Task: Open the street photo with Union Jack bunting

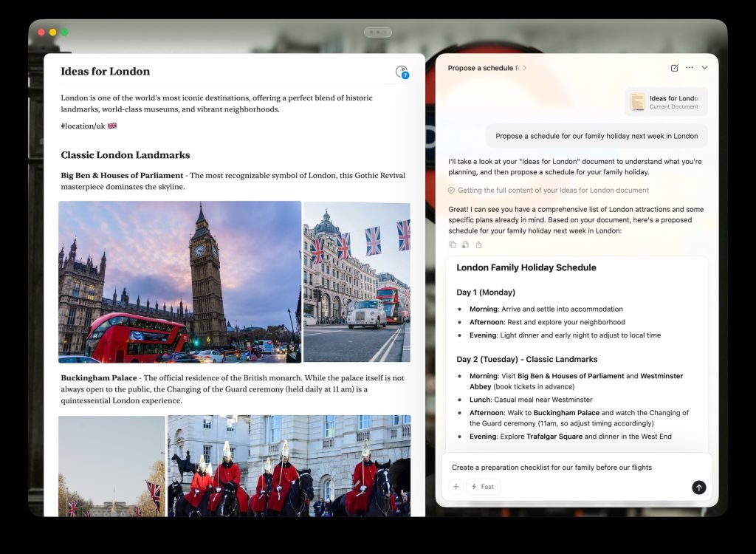Action: point(357,281)
